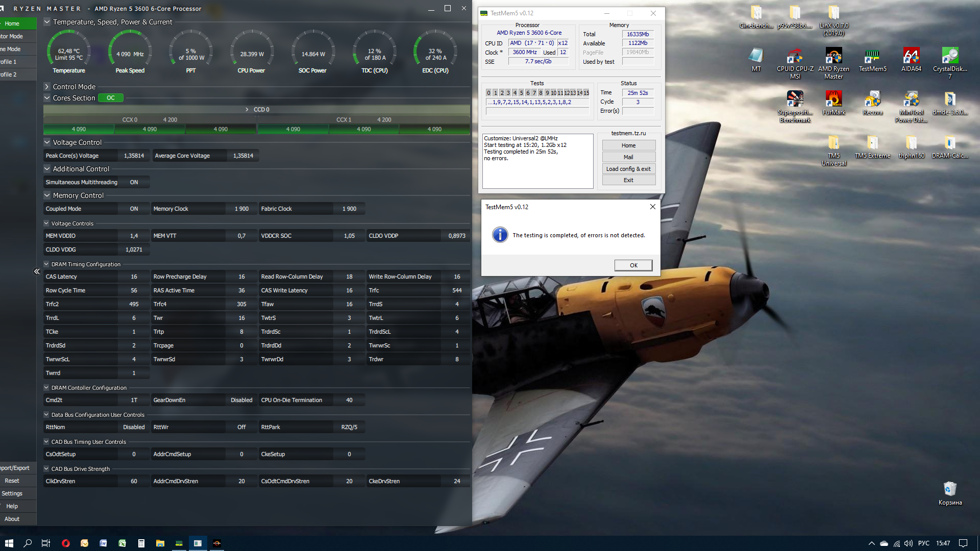Click the Load config & exit button
The height and width of the screenshot is (551, 980).
coord(628,169)
